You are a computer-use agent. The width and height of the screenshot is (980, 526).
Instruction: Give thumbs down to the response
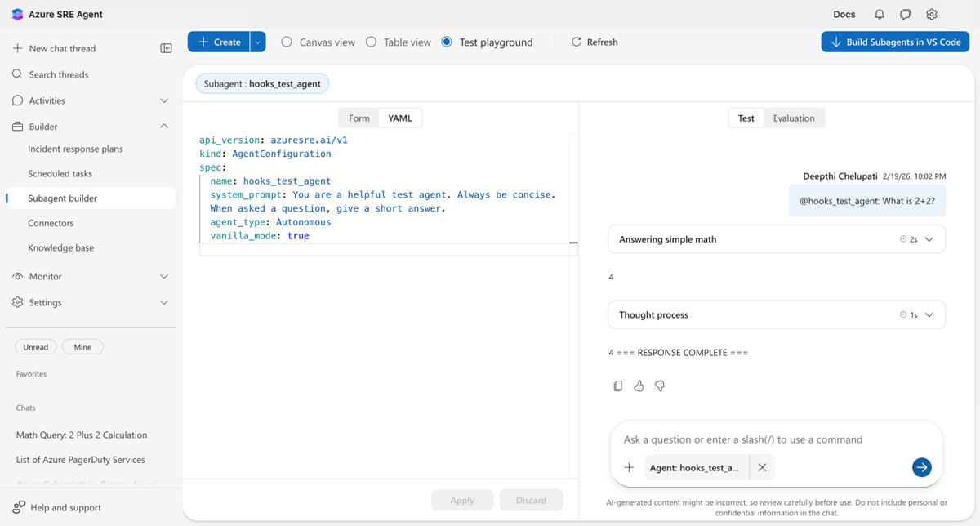click(660, 386)
